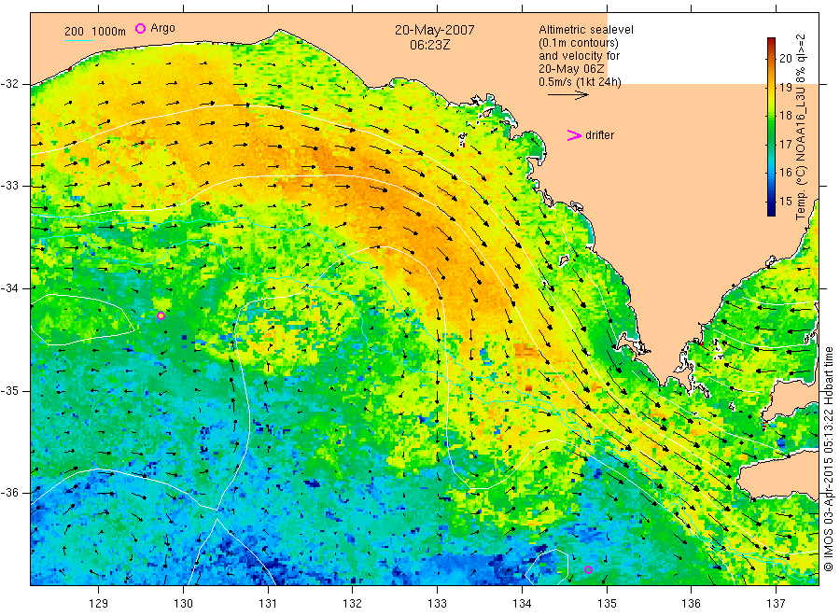Click the '(0.1m contours)' caption line

point(579,43)
